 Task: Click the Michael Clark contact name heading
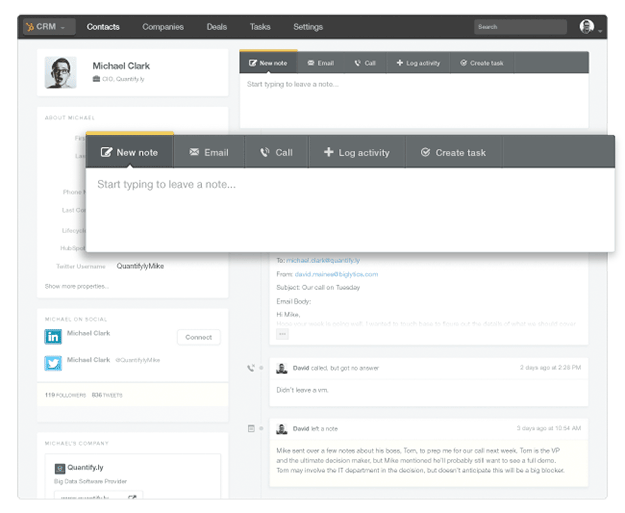click(x=121, y=66)
